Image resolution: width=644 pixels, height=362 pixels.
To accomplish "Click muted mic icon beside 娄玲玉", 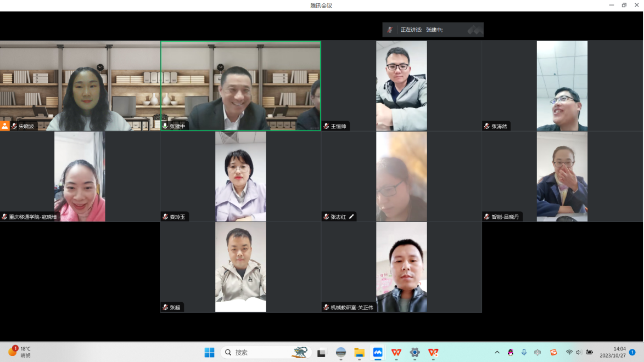I will [x=165, y=217].
